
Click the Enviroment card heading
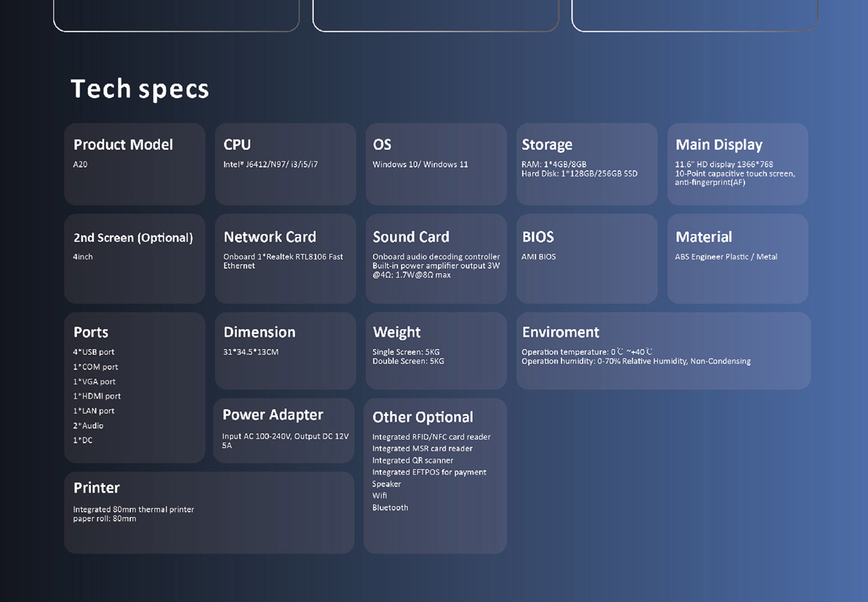[x=561, y=332]
